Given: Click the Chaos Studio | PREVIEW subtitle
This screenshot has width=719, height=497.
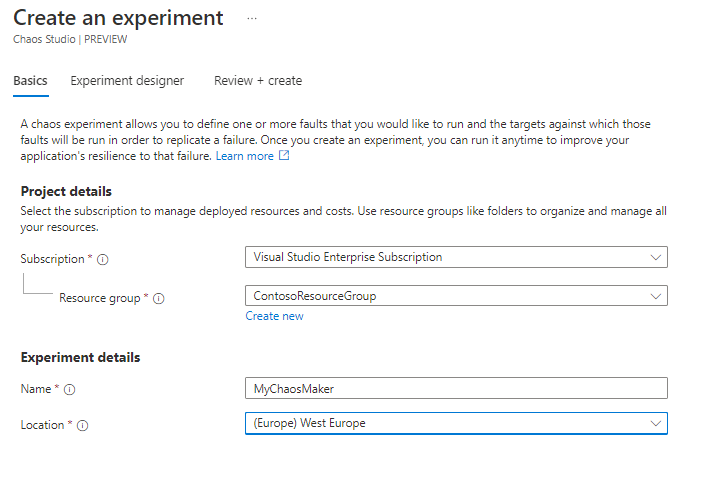Looking at the screenshot, I should [70, 40].
